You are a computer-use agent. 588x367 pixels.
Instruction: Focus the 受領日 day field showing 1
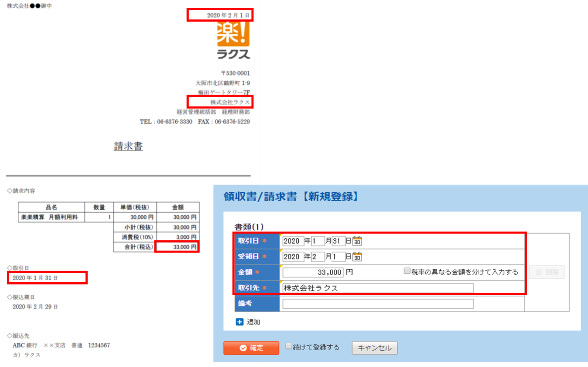click(338, 257)
